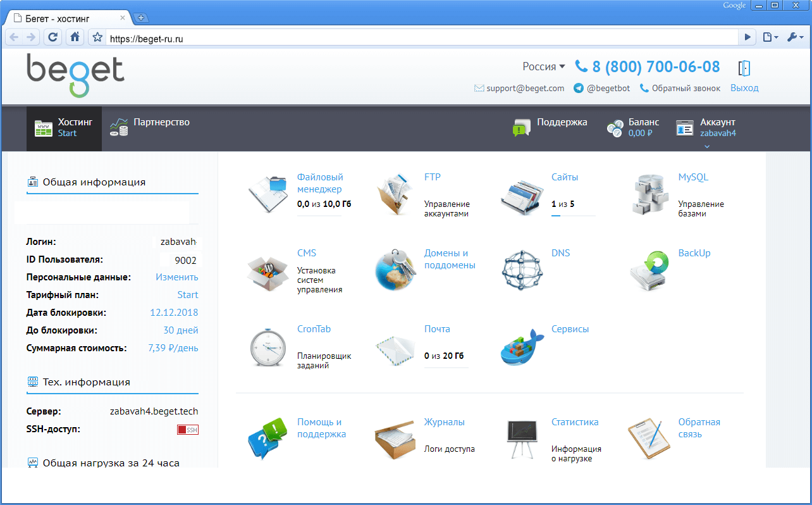812x505 pixels.
Task: Open the feedback clipboard icon
Action: pos(649,438)
